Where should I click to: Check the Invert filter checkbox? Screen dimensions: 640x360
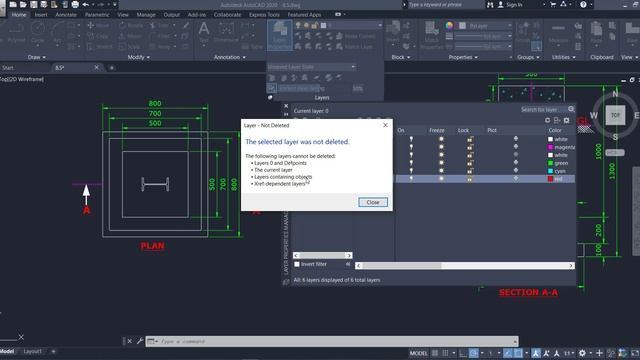pyautogui.click(x=297, y=264)
